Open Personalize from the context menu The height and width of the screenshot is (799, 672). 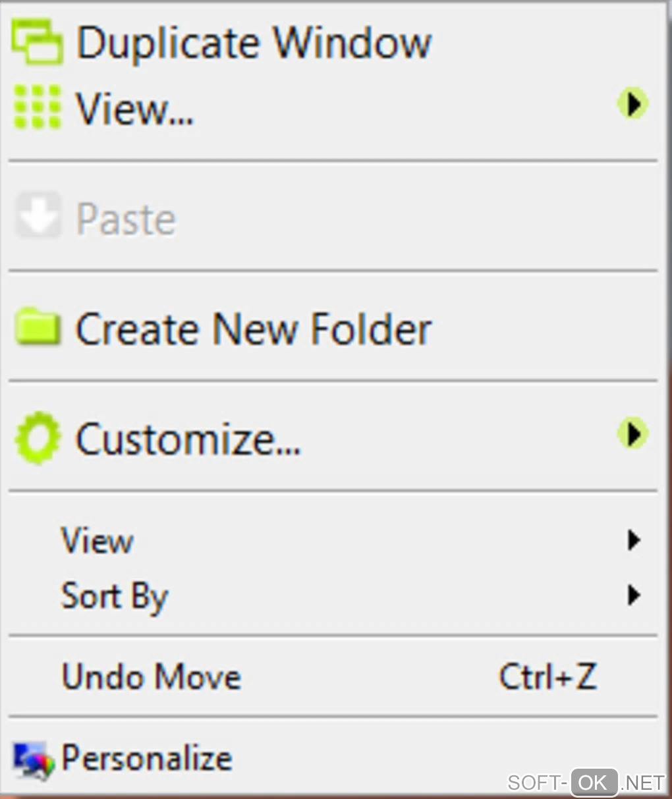coord(146,758)
